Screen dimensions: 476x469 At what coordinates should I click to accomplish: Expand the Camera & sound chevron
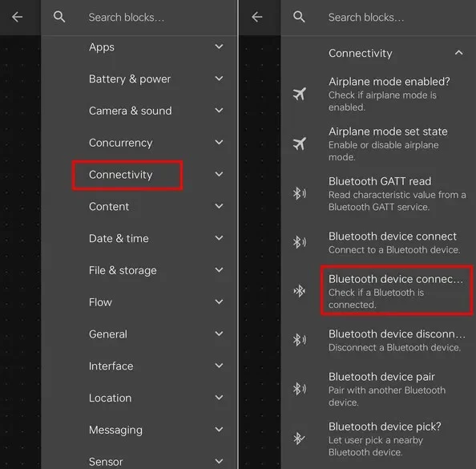219,111
